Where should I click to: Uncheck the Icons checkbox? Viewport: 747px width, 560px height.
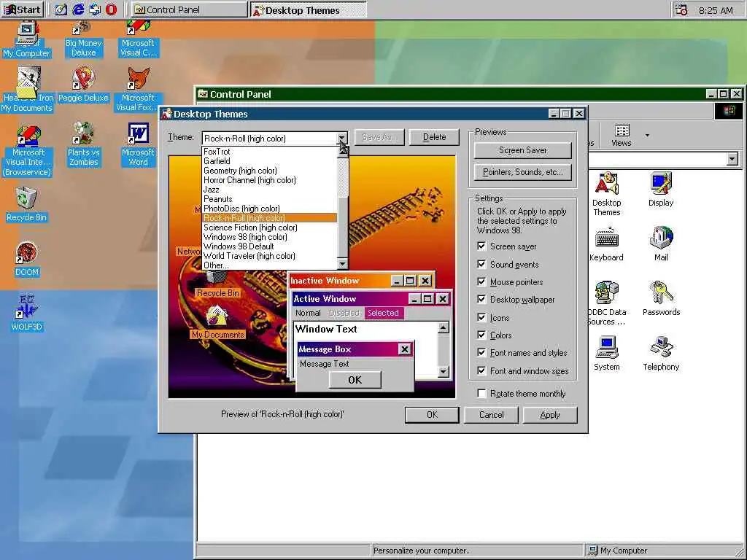pyautogui.click(x=481, y=317)
